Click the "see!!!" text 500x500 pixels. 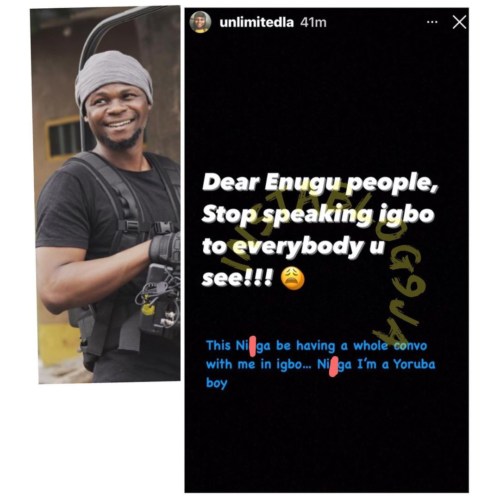(x=237, y=279)
